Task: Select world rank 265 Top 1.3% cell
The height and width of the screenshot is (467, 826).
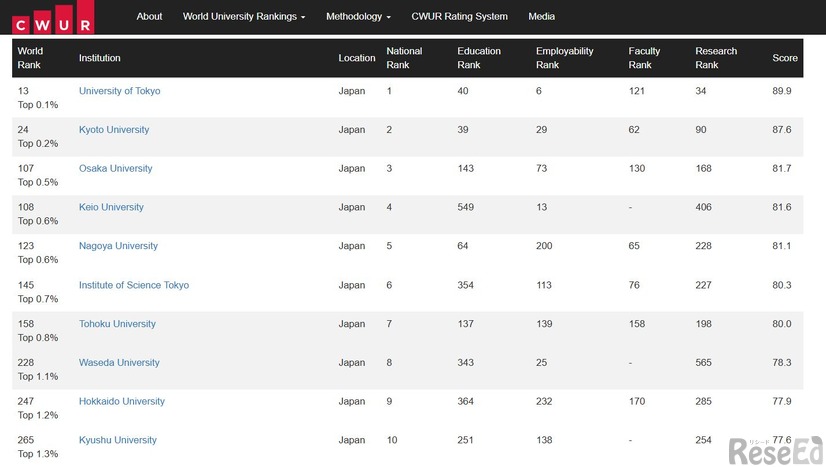Action: (38, 447)
